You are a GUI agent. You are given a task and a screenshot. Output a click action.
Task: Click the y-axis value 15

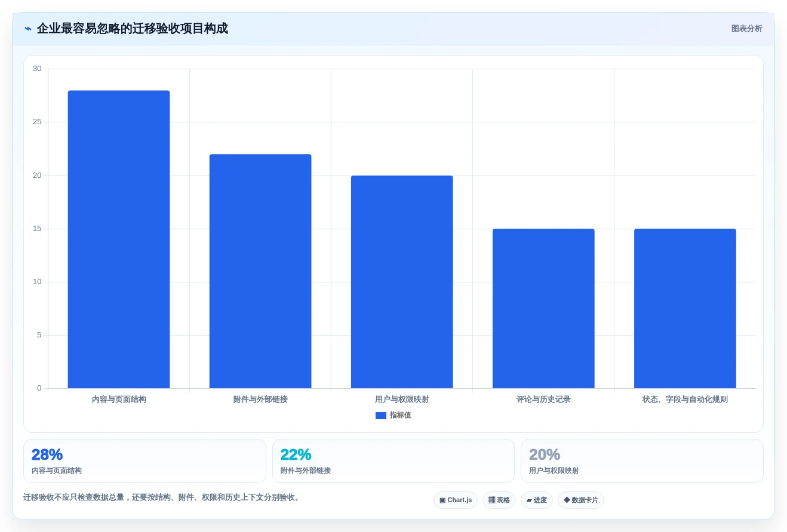[x=37, y=229]
